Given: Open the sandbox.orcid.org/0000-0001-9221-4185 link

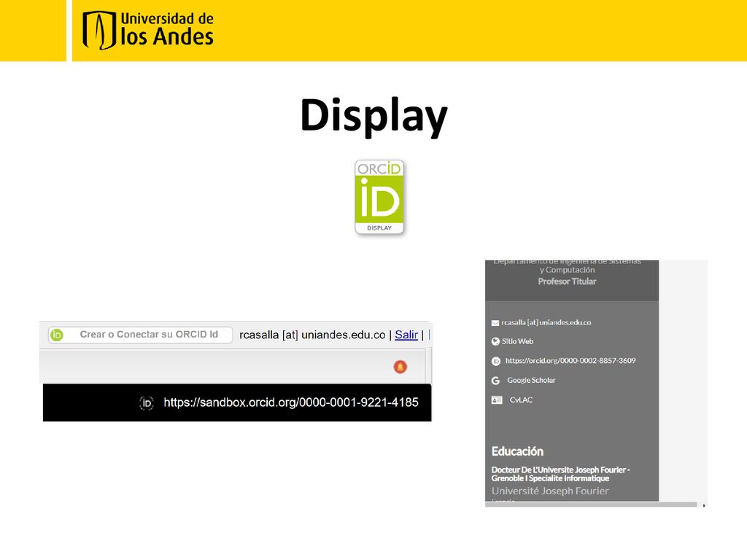Looking at the screenshot, I should click(291, 402).
